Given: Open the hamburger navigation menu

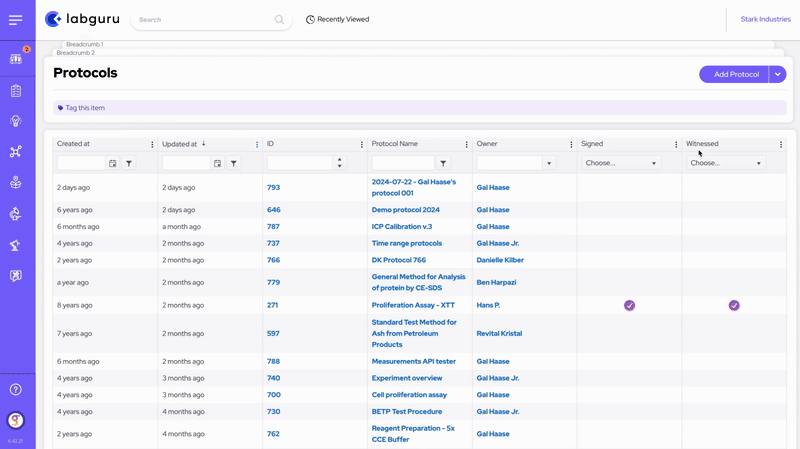Looking at the screenshot, I should [15, 20].
